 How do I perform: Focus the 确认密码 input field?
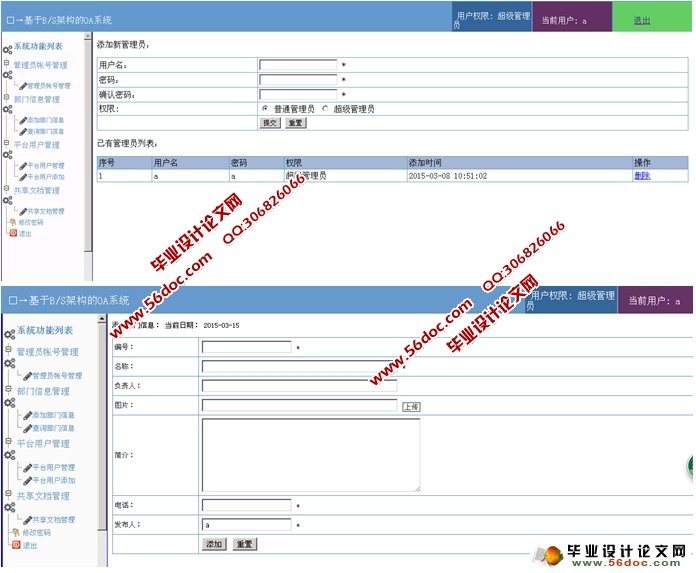[298, 94]
